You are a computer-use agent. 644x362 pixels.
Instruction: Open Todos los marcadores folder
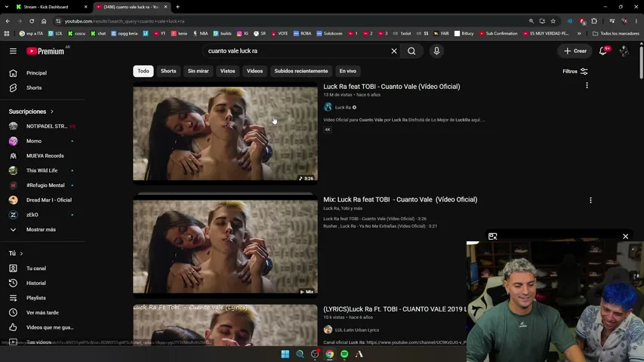(x=616, y=34)
